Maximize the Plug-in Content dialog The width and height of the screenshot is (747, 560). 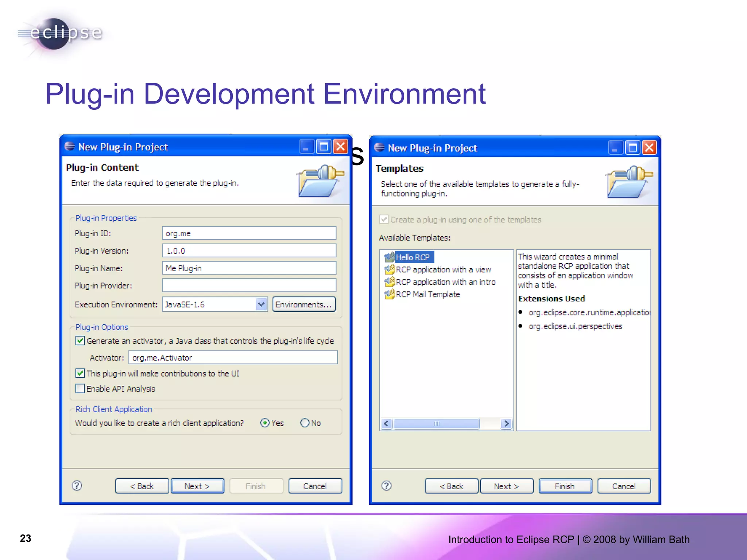[x=324, y=147]
